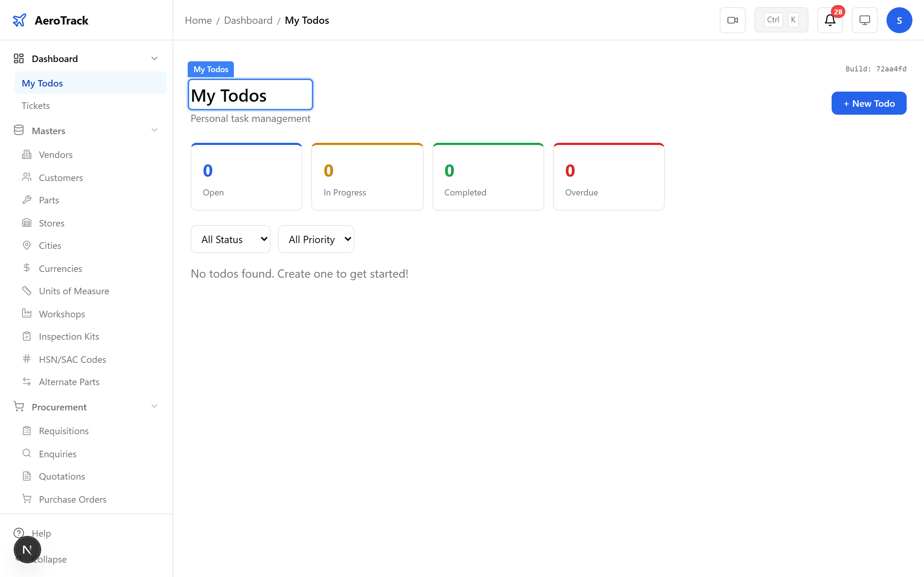Select the Vendors icon in the sidebar
The width and height of the screenshot is (924, 577).
[27, 154]
